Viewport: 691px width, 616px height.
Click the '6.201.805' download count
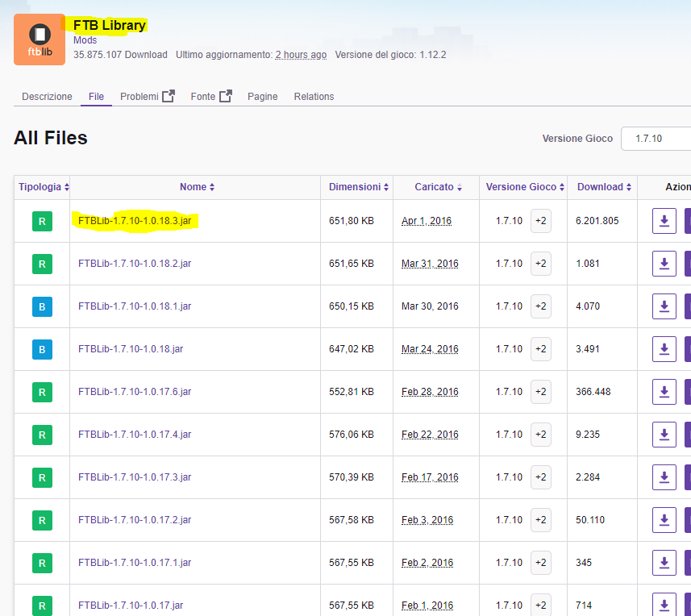tap(597, 221)
